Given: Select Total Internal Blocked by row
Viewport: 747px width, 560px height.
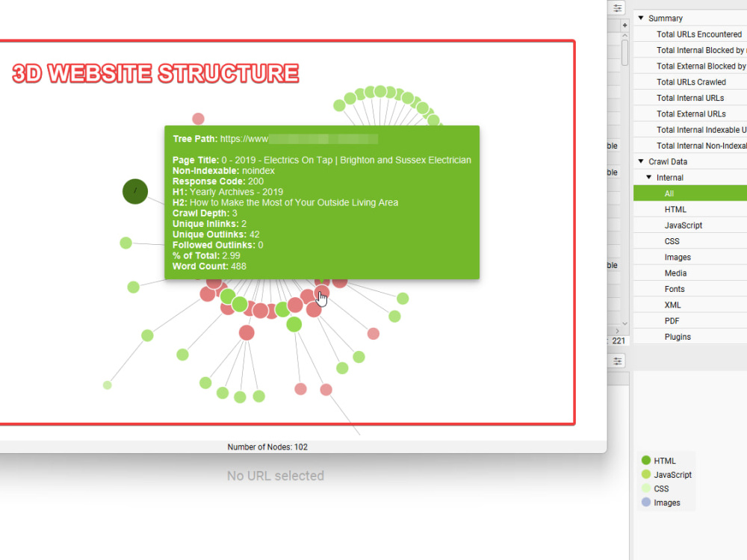Looking at the screenshot, I should pos(689,50).
